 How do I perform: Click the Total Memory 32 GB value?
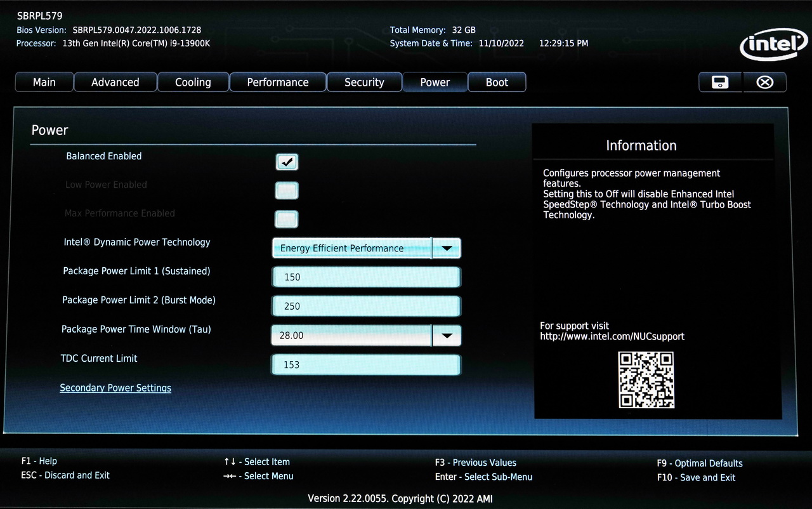coord(464,30)
